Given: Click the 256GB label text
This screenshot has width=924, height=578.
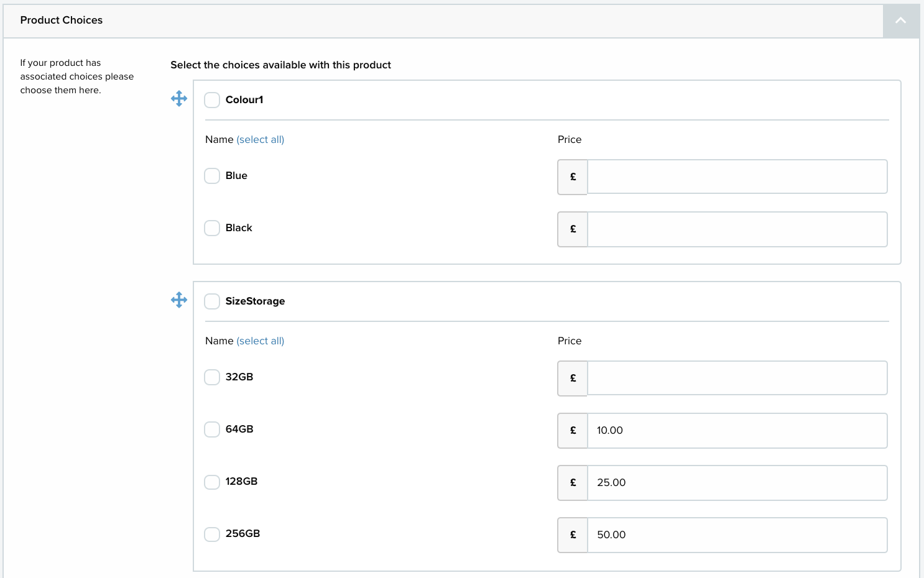Looking at the screenshot, I should point(243,533).
